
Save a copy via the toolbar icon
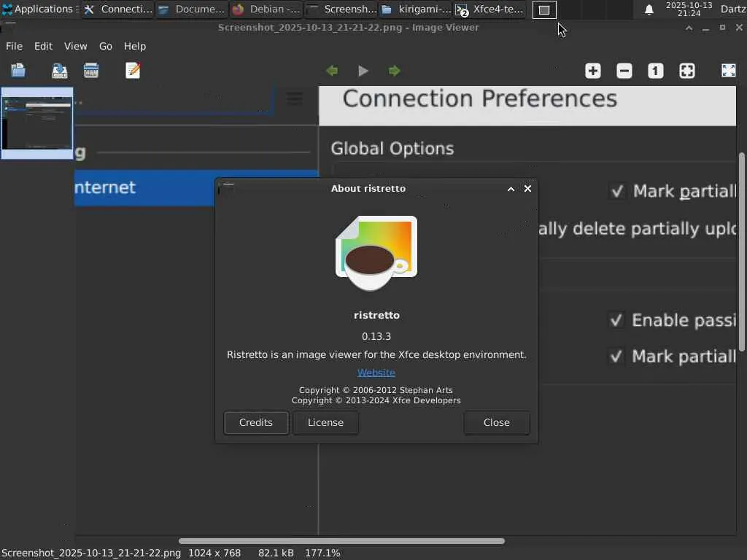[x=60, y=71]
